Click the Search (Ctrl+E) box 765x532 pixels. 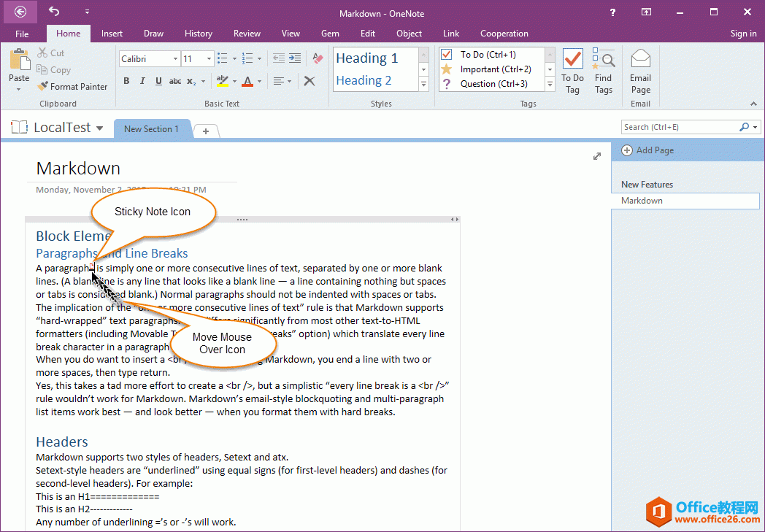(x=680, y=127)
